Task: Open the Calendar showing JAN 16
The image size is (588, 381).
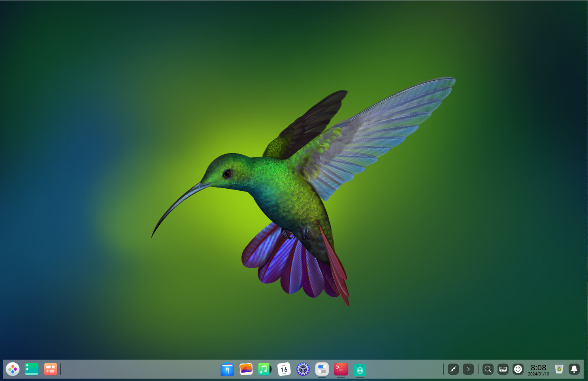Action: click(x=284, y=369)
